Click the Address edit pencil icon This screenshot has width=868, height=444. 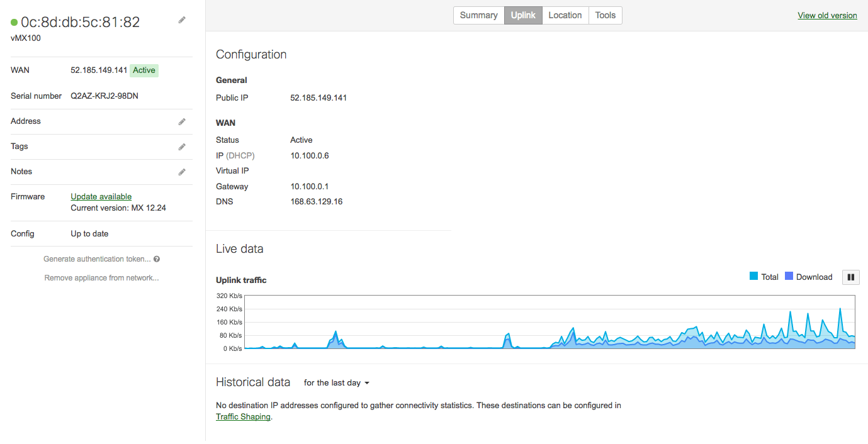[x=182, y=121]
